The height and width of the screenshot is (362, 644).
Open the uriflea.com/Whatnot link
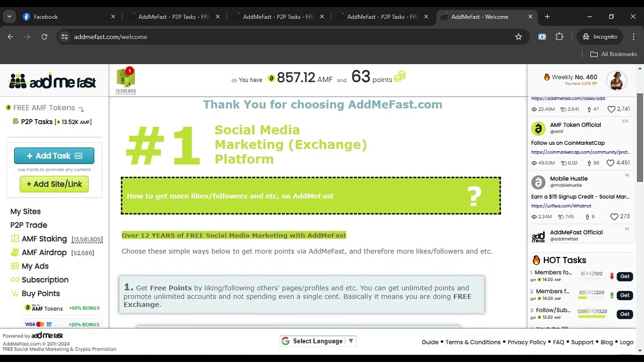coord(561,206)
